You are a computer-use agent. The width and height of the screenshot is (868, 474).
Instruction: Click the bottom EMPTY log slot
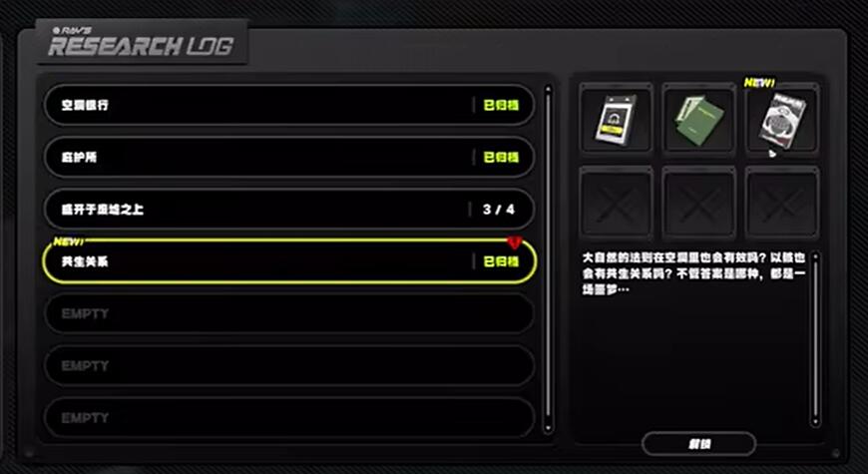tap(289, 417)
